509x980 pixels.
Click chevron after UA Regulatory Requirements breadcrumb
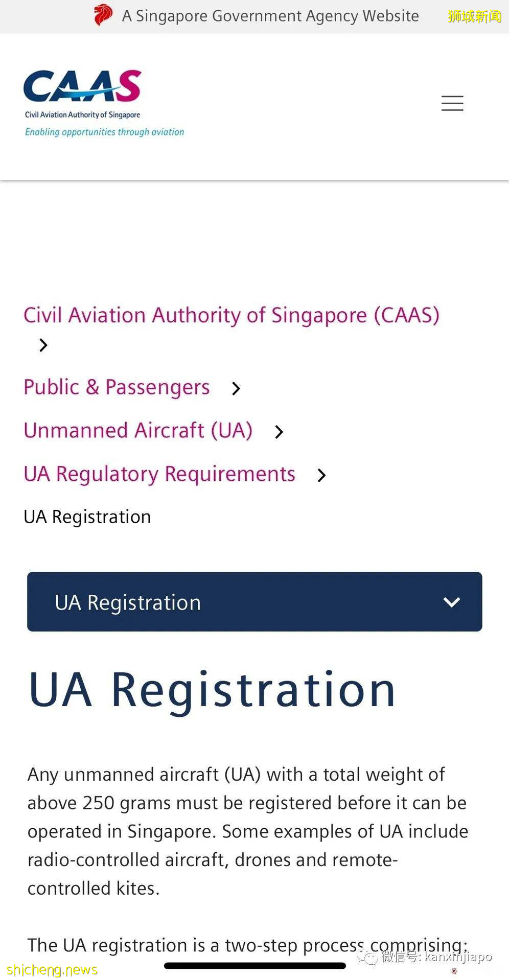[321, 476]
